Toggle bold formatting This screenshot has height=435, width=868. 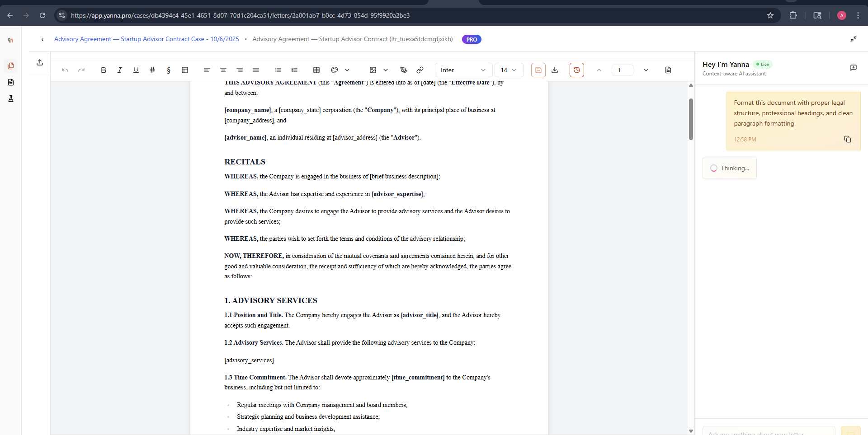coord(104,70)
